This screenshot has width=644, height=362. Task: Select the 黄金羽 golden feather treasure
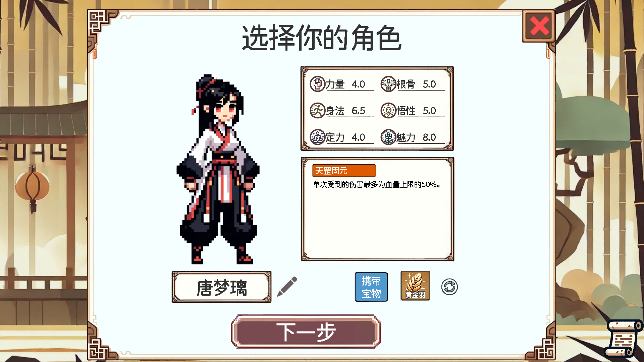click(415, 286)
